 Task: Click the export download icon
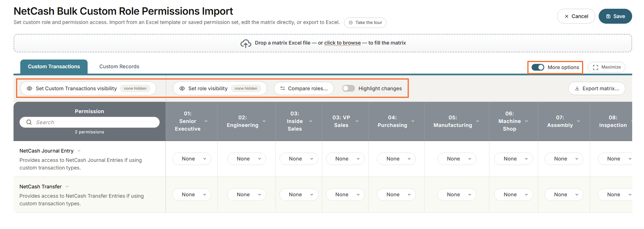pos(577,89)
